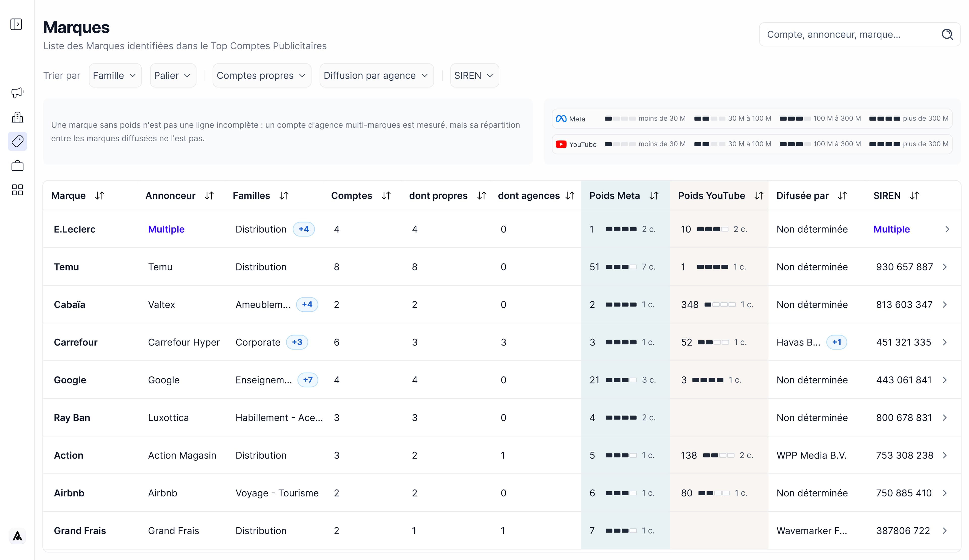Expand the Temu row chevron

coord(945,267)
